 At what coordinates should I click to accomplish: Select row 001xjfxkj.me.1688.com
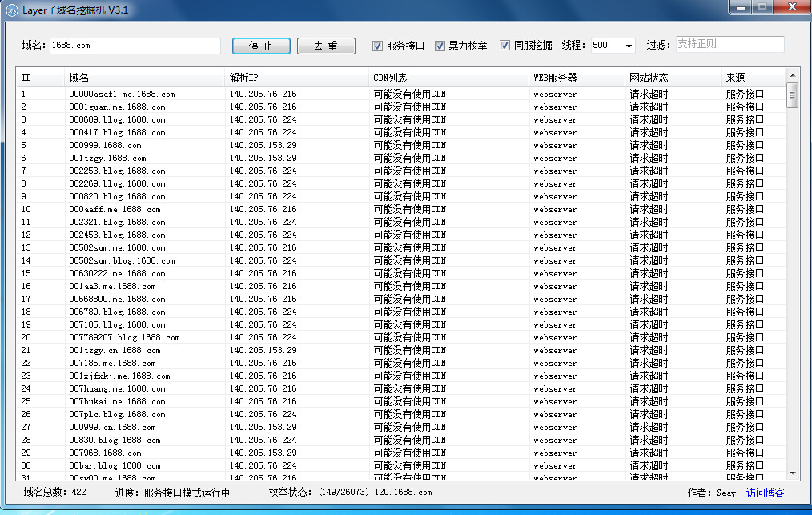click(x=401, y=376)
